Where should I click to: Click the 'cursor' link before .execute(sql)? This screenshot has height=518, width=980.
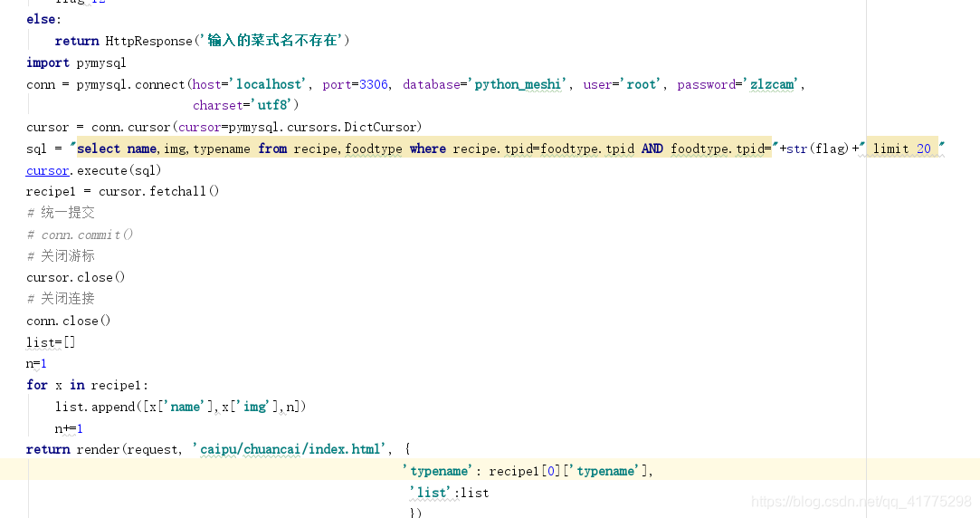tap(47, 170)
